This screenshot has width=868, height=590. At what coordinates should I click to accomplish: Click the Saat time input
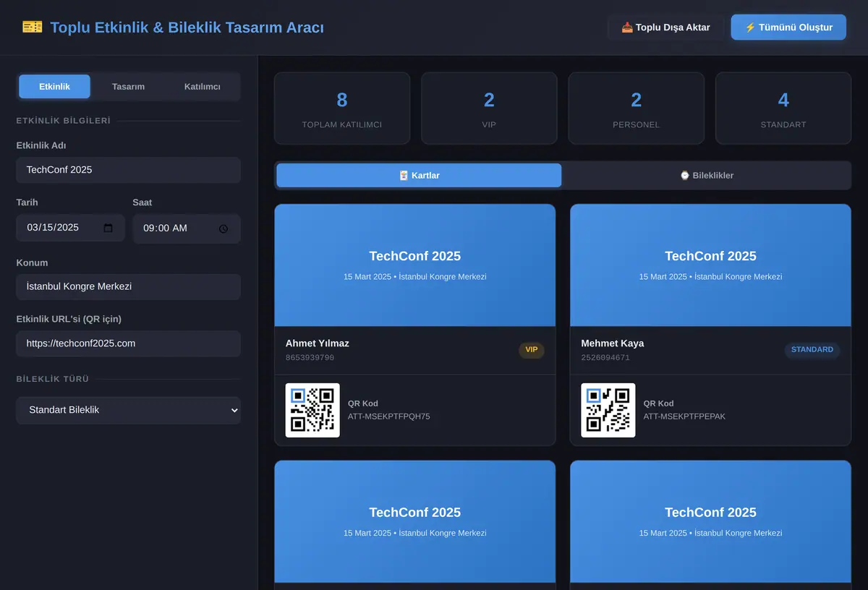[187, 228]
